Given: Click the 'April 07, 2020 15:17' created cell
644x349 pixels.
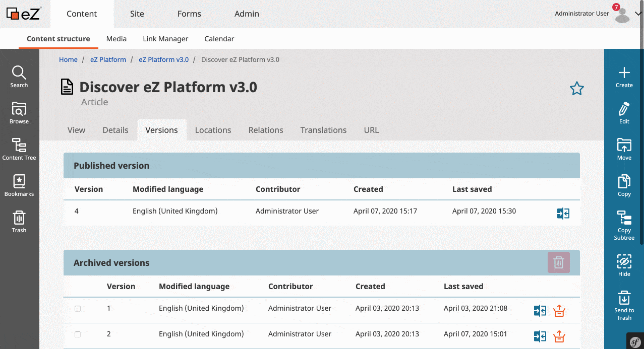Looking at the screenshot, I should click(385, 211).
